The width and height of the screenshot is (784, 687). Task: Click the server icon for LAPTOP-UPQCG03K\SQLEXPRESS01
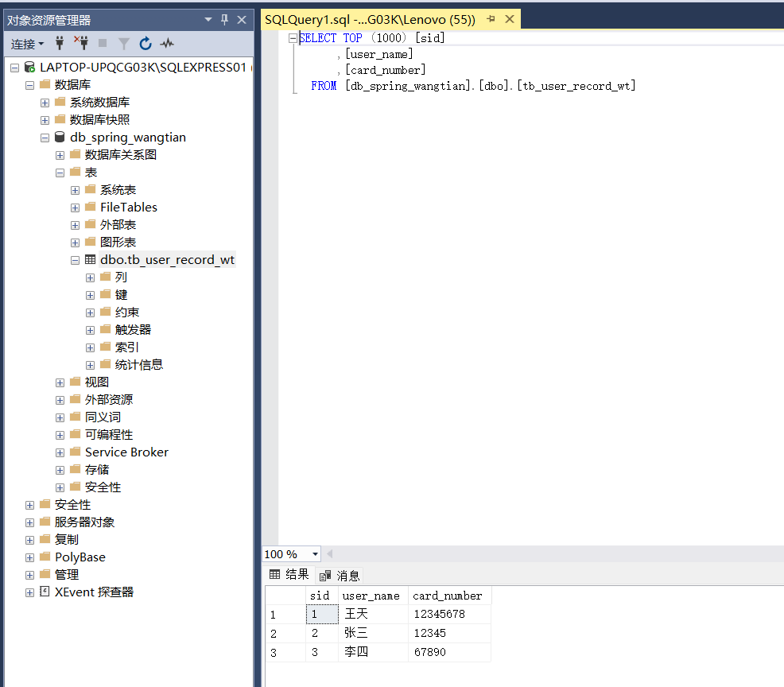(30, 67)
